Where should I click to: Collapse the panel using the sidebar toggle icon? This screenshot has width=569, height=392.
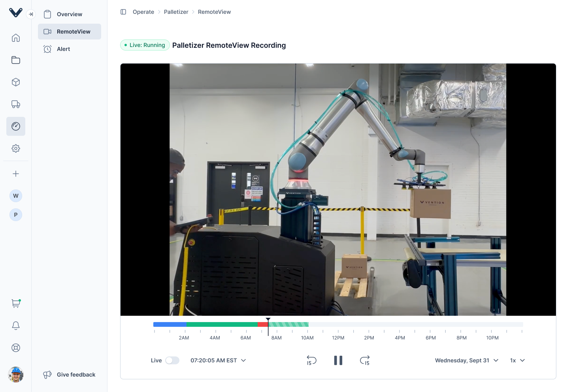[123, 12]
